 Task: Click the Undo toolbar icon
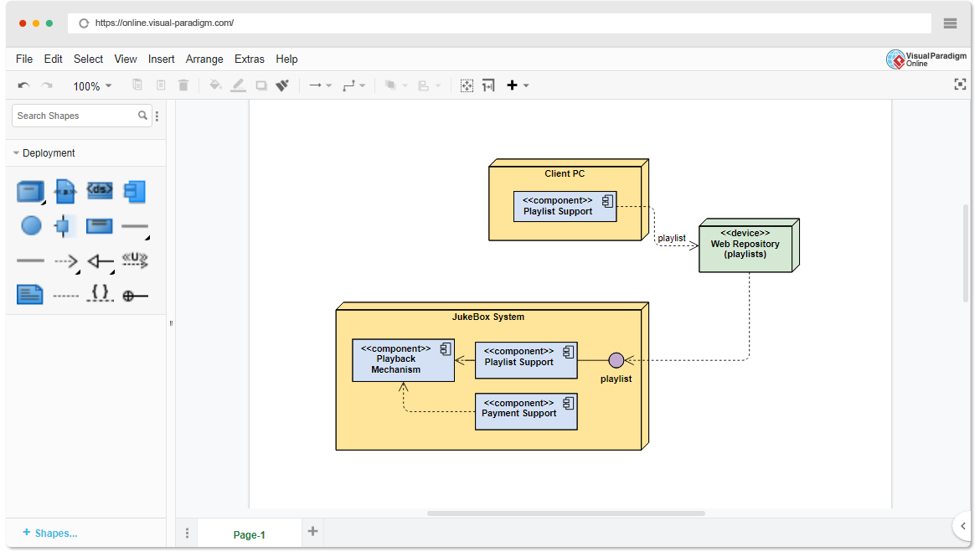23,85
